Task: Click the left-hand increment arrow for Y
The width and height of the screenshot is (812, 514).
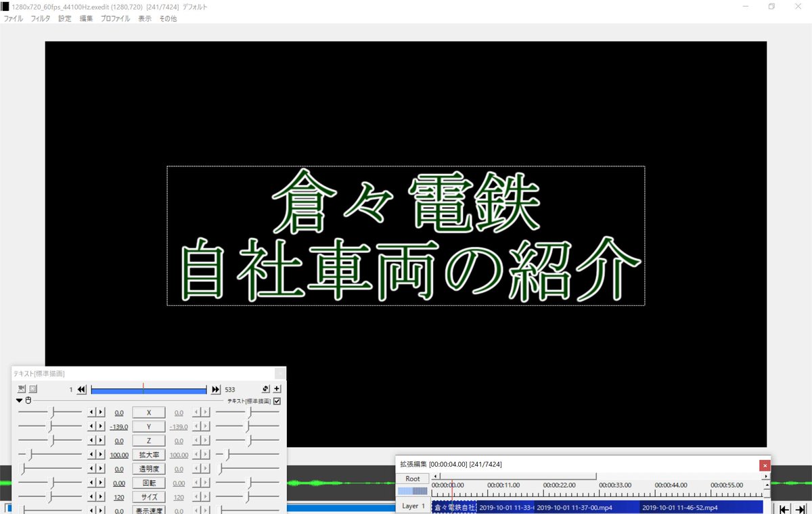Action: click(101, 427)
